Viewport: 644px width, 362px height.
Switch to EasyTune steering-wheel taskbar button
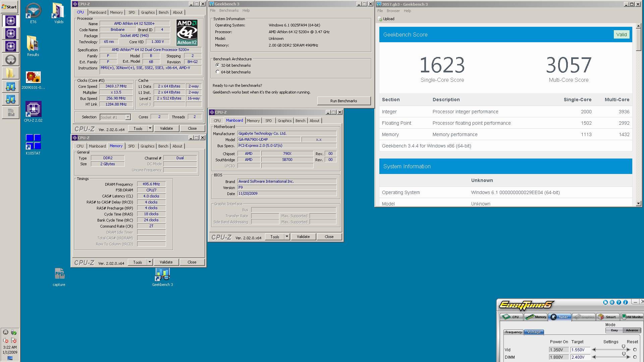(x=10, y=60)
